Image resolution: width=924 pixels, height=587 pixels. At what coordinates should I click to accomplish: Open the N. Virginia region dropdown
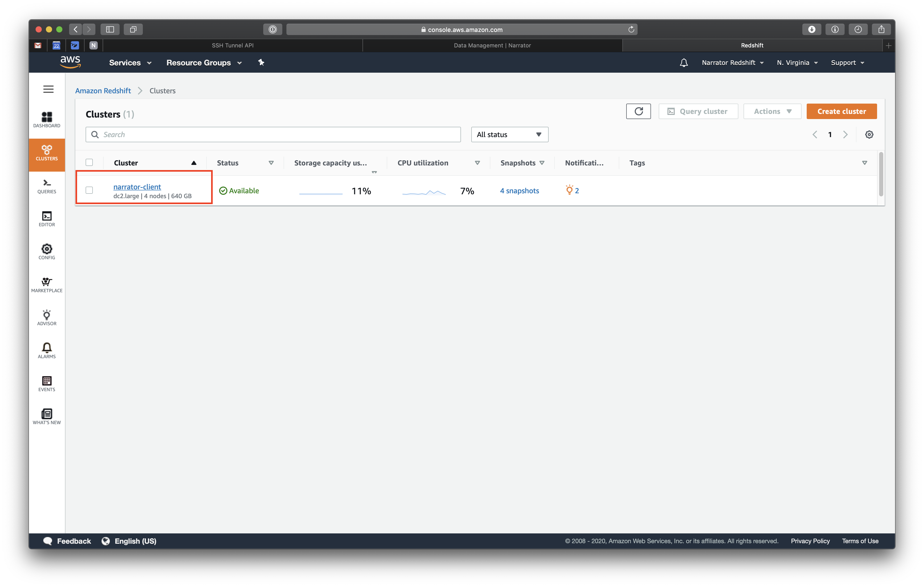797,63
